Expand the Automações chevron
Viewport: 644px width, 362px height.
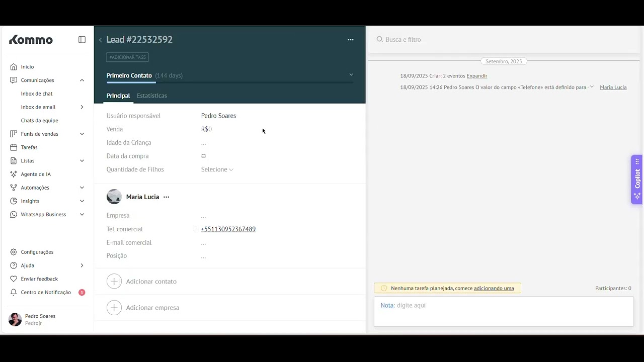(x=82, y=188)
